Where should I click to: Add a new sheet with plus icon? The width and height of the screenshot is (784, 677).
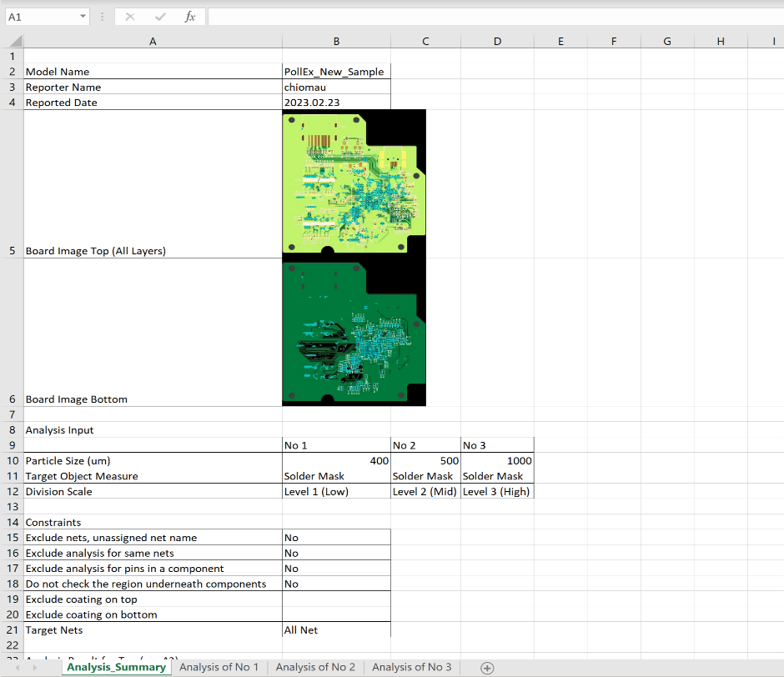coord(488,667)
